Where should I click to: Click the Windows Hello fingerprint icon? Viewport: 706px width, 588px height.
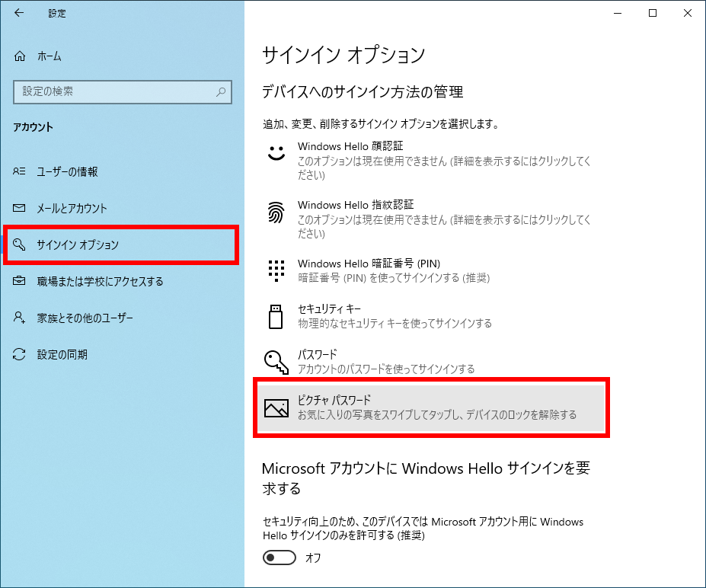click(276, 212)
